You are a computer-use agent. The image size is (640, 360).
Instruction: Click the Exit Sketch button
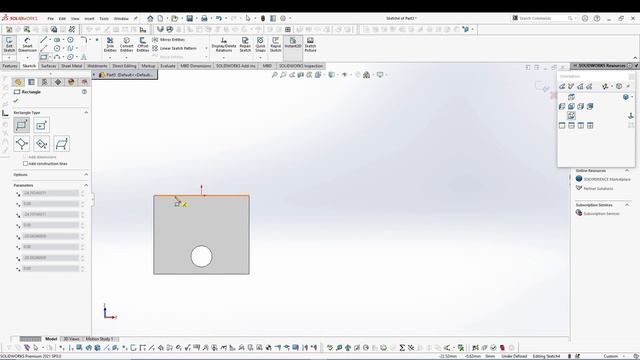point(9,44)
